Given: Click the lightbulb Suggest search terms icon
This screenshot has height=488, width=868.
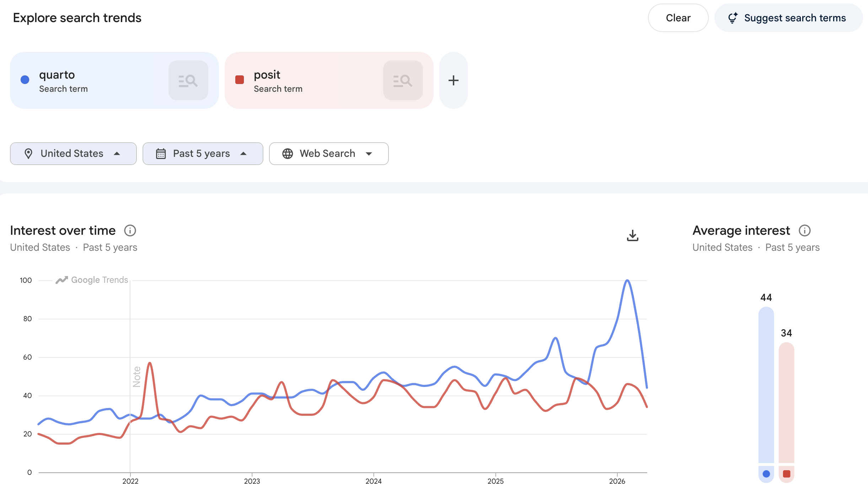Looking at the screenshot, I should [x=733, y=18].
